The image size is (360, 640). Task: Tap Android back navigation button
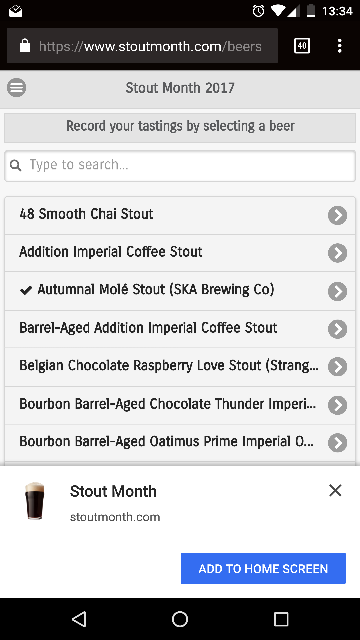[79, 619]
